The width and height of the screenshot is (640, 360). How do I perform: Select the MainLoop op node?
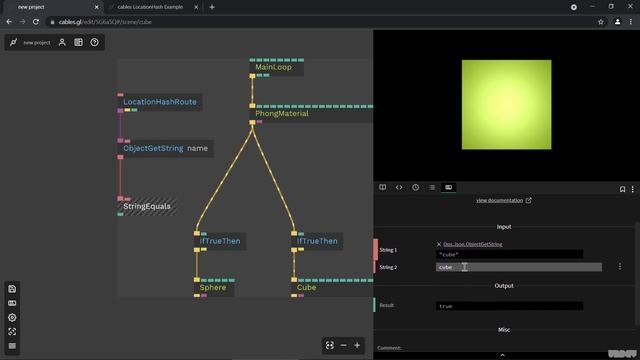276,67
